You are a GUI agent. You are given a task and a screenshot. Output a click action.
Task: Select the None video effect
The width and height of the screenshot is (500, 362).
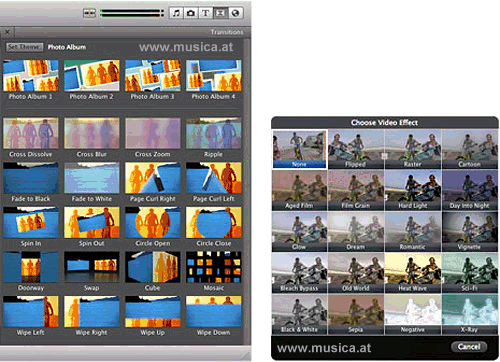299,149
